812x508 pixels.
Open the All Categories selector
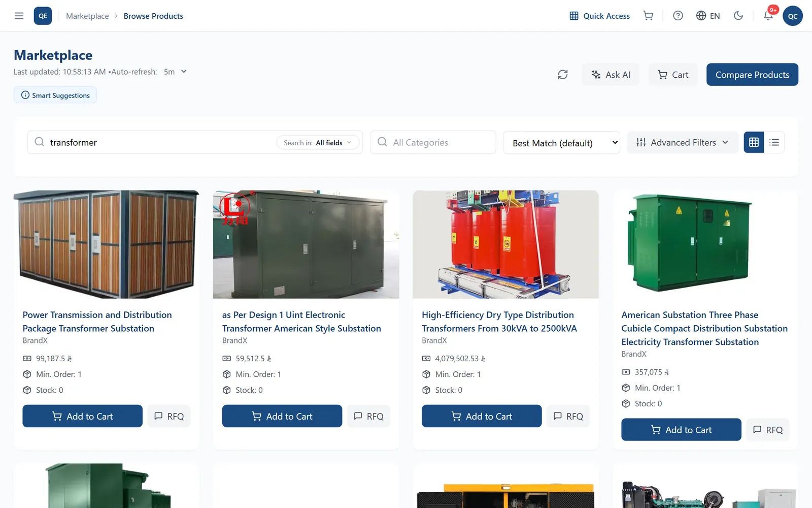(433, 142)
